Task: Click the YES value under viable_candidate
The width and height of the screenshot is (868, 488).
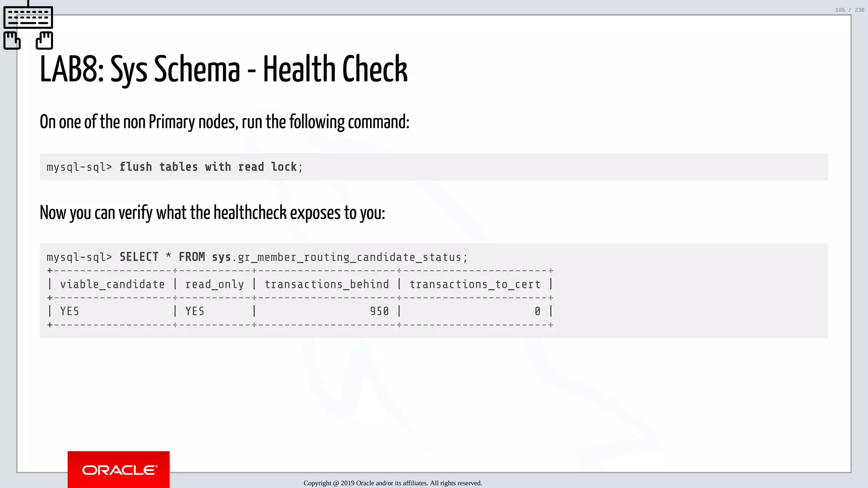Action: pyautogui.click(x=70, y=311)
